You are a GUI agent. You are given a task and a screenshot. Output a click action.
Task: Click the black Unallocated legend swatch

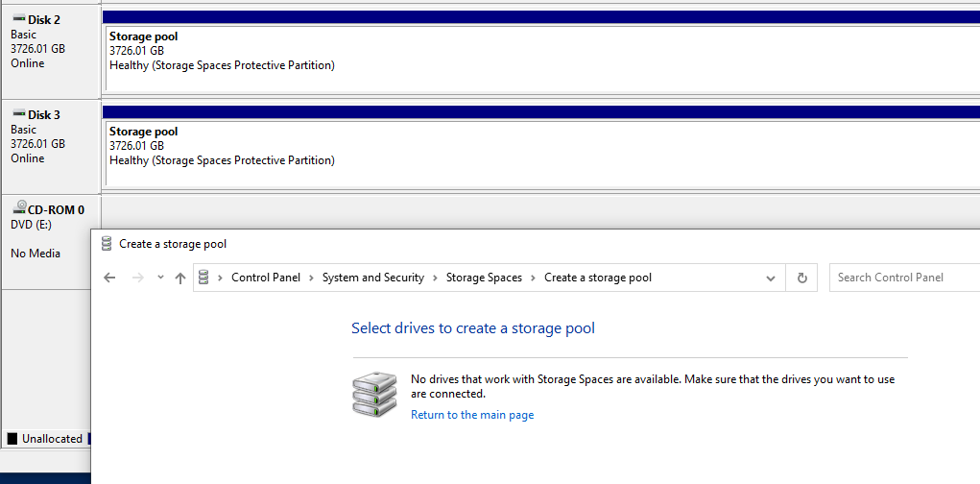pyautogui.click(x=12, y=438)
